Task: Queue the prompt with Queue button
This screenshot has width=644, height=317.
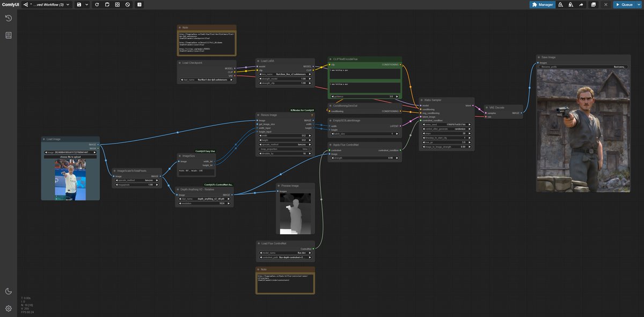Action: click(x=624, y=4)
